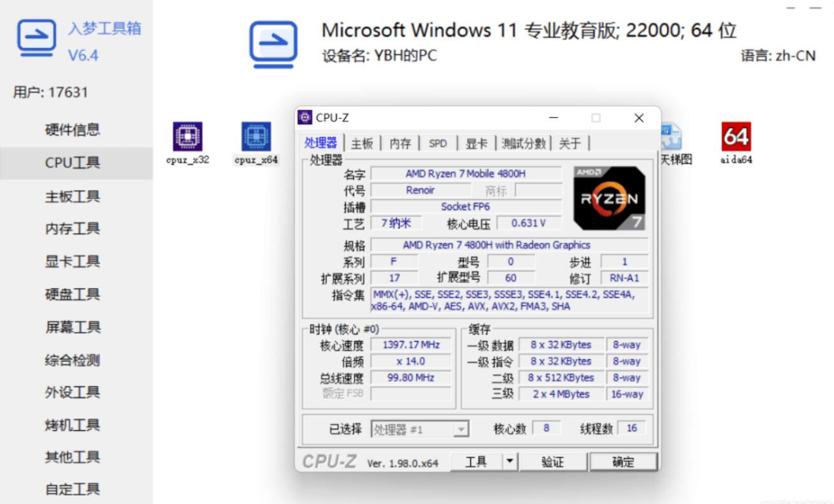The height and width of the screenshot is (504, 834).
Task: Open 屏幕工具 in the sidebar
Action: coord(73,328)
